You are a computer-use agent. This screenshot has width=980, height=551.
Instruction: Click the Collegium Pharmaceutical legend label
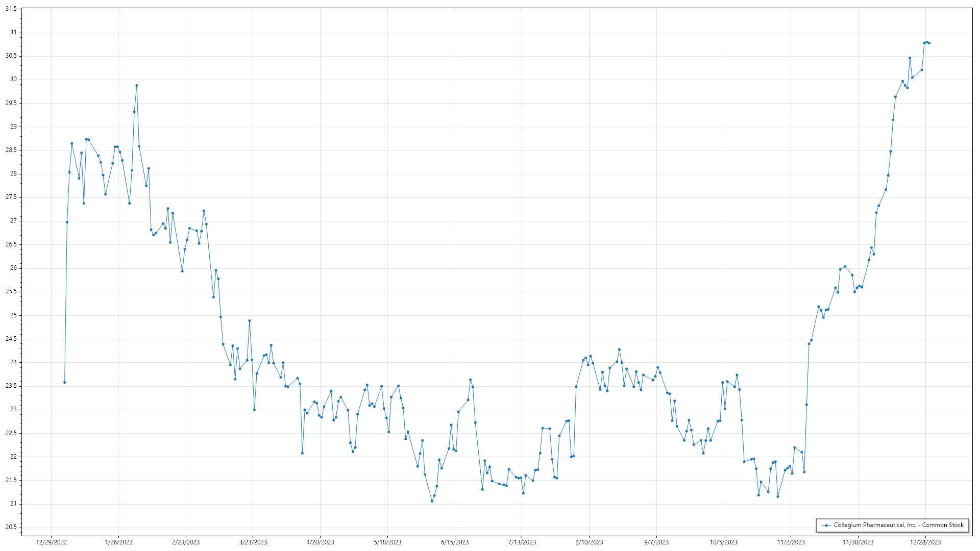[x=898, y=525]
